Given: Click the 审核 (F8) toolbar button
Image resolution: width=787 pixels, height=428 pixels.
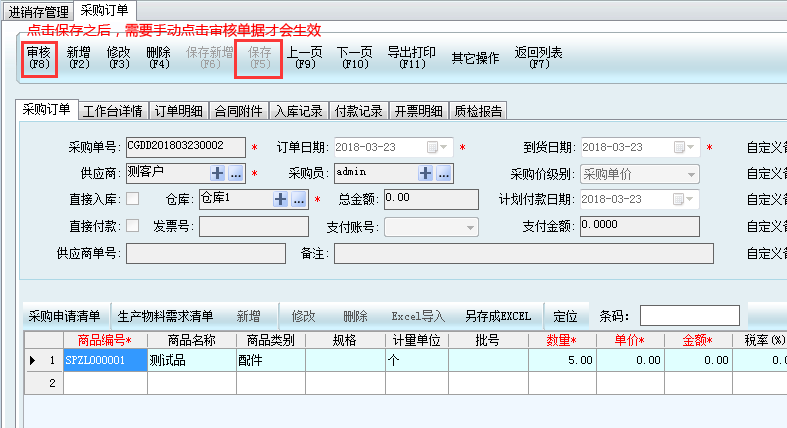Looking at the screenshot, I should 39,57.
